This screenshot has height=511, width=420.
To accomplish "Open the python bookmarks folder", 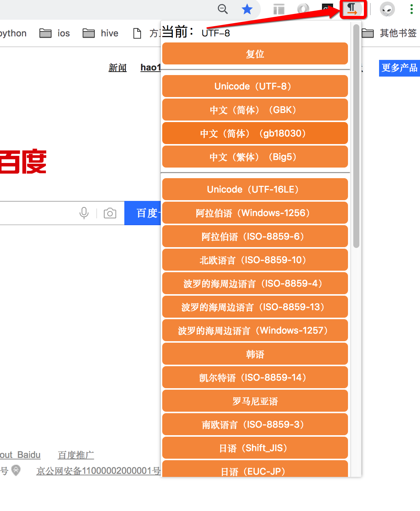I will (x=13, y=33).
